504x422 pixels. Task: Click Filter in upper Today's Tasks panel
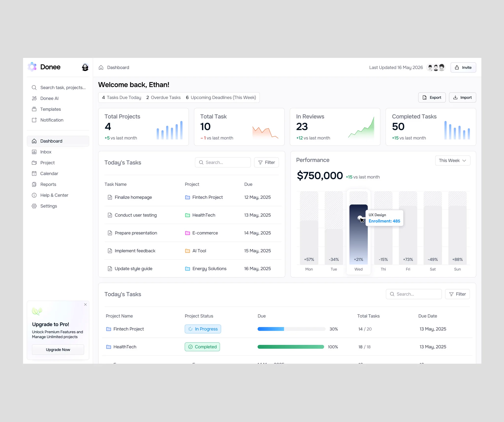pyautogui.click(x=267, y=162)
